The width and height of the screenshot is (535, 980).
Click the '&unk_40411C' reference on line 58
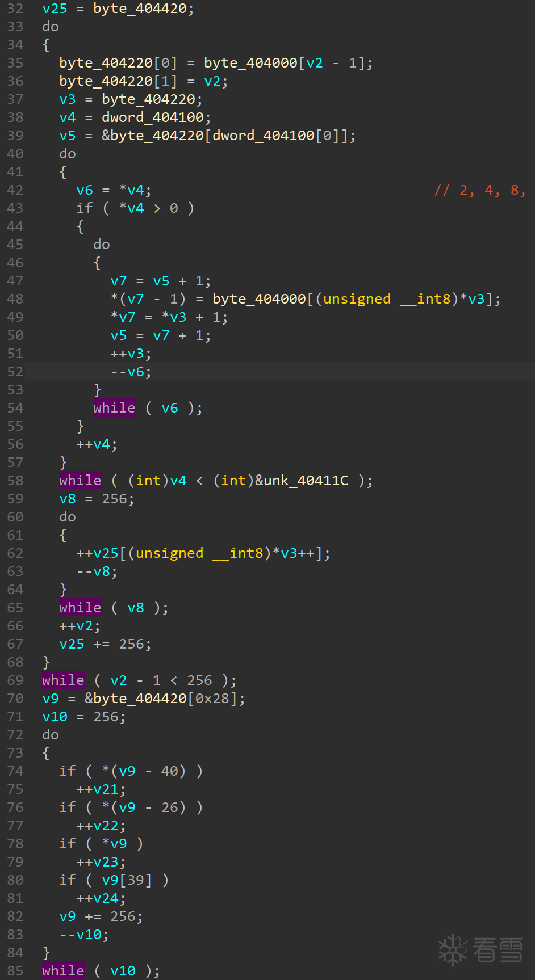pos(302,481)
